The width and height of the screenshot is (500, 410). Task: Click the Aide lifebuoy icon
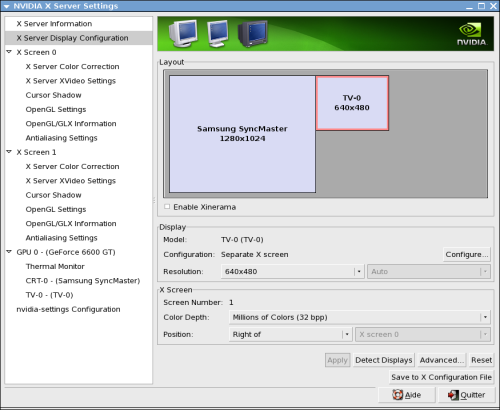coord(397,395)
